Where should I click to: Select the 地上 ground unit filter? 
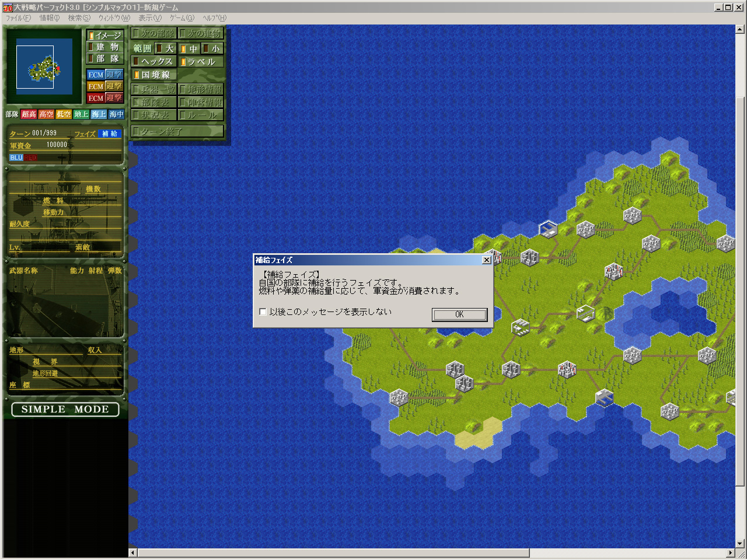click(81, 114)
